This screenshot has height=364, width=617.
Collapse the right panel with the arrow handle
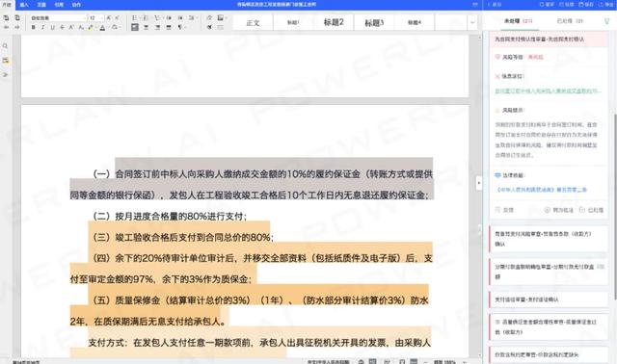click(x=479, y=183)
